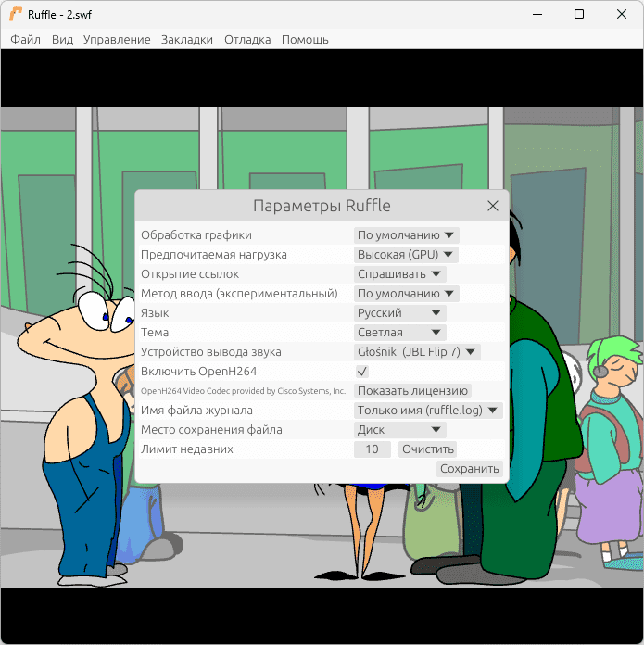Click the OpenH264 Video Codec notice text
644x645 pixels.
[243, 391]
